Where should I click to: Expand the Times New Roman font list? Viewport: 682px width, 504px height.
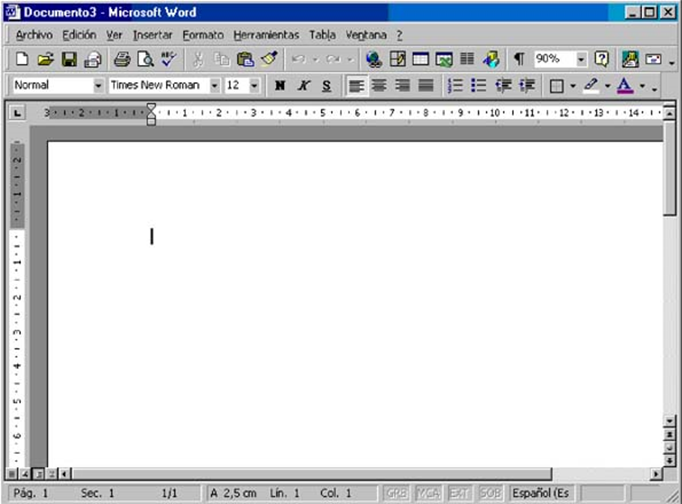point(214,85)
